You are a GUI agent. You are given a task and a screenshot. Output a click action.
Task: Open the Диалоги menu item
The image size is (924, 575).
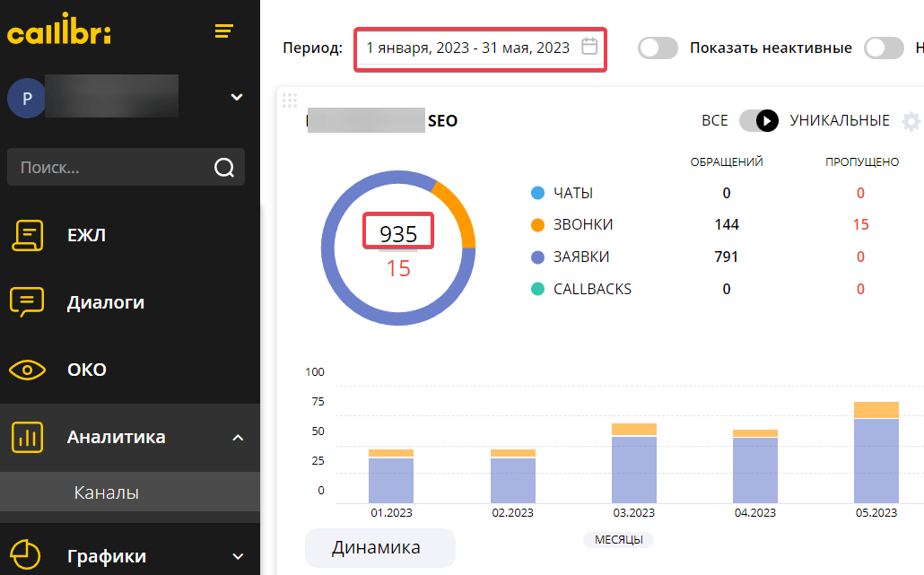coord(106,302)
